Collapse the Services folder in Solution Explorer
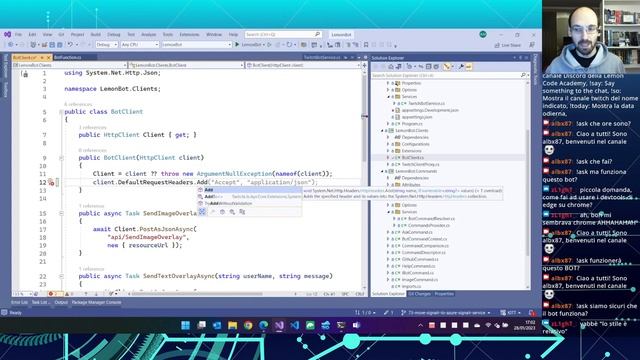 388,97
